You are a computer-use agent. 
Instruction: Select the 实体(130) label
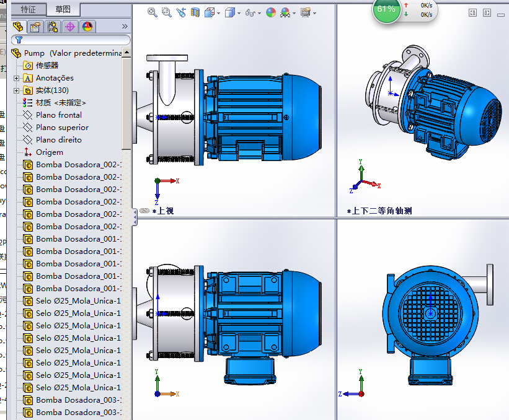pos(52,90)
